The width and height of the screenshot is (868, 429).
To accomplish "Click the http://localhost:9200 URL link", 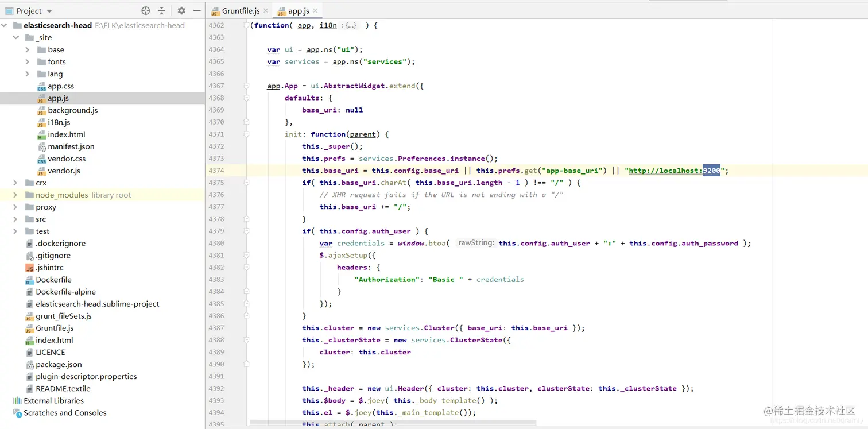I will tap(674, 171).
